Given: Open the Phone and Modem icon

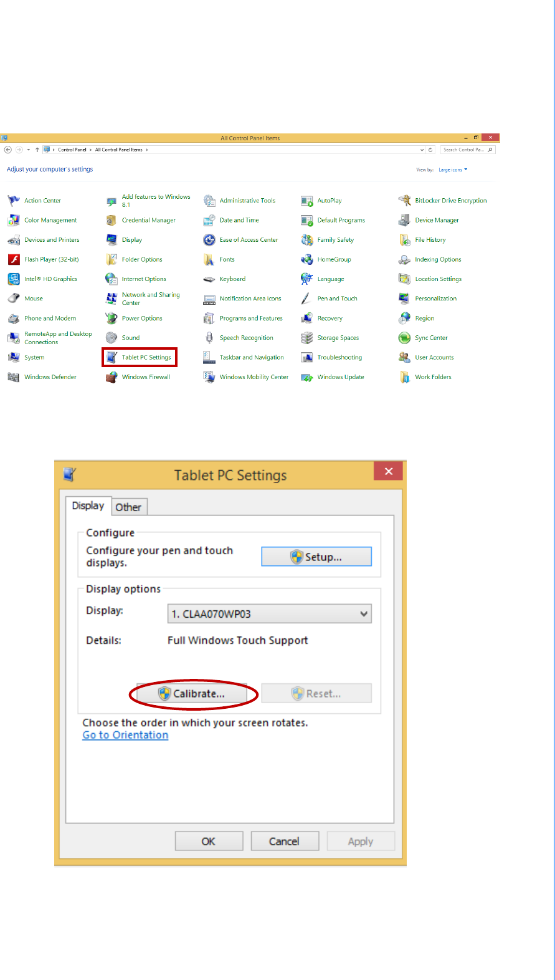Looking at the screenshot, I should pyautogui.click(x=13, y=319).
